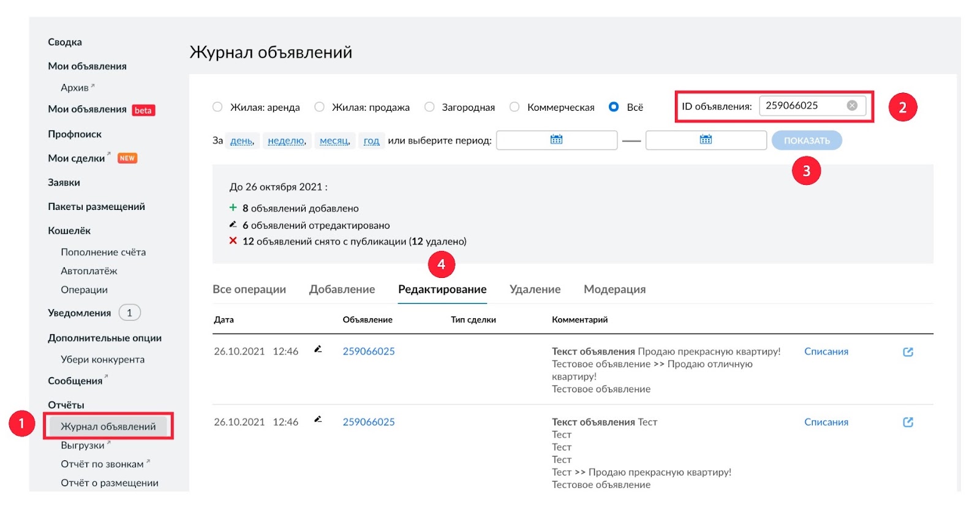Image resolution: width=980 pixels, height=516 pixels.
Task: Open Пакеты размещений in the sidebar
Action: [96, 206]
